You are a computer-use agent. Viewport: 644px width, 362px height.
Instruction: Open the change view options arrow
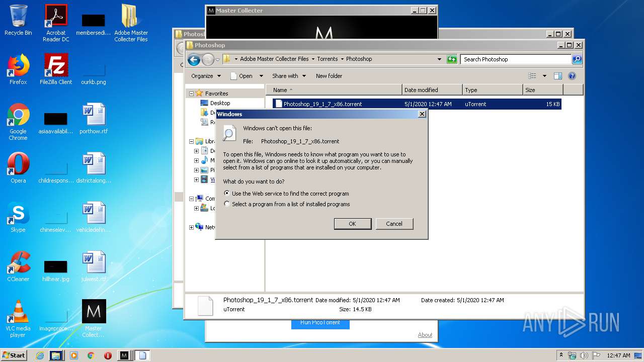[544, 76]
